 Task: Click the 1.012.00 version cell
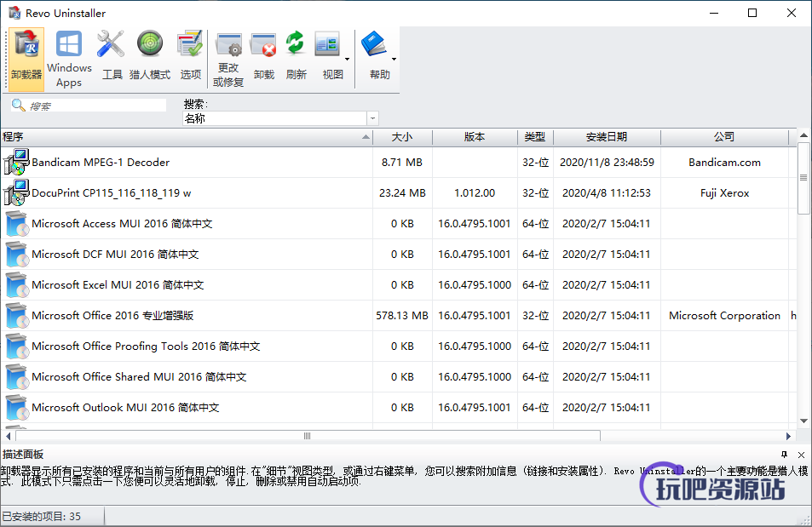click(x=475, y=193)
